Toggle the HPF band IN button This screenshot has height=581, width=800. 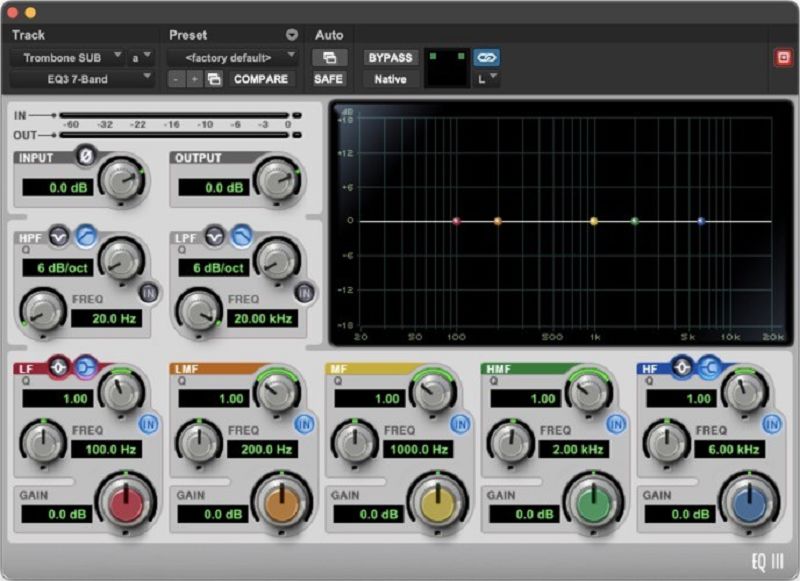[x=149, y=292]
